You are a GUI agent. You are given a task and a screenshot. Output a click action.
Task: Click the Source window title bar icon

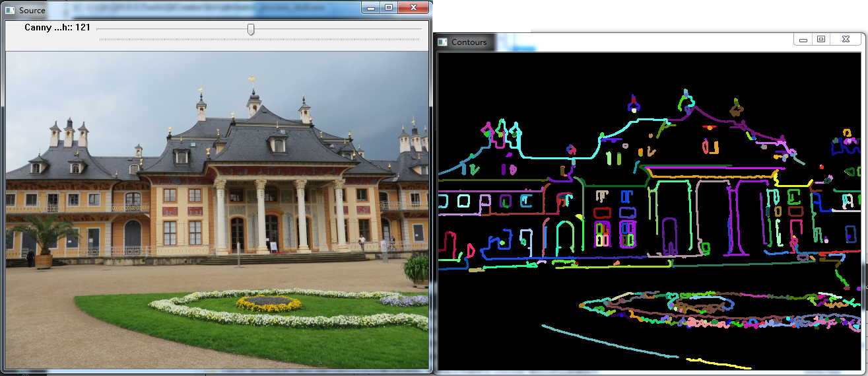tap(10, 10)
